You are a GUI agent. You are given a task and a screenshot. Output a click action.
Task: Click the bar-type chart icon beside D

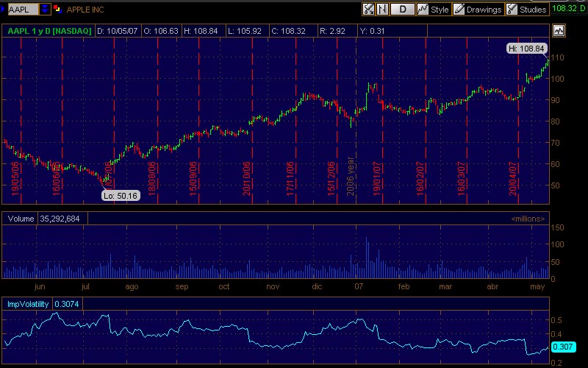382,10
